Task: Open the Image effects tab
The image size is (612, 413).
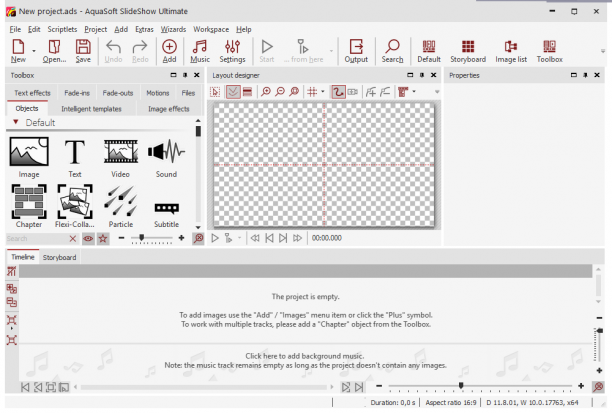Action: pos(169,109)
